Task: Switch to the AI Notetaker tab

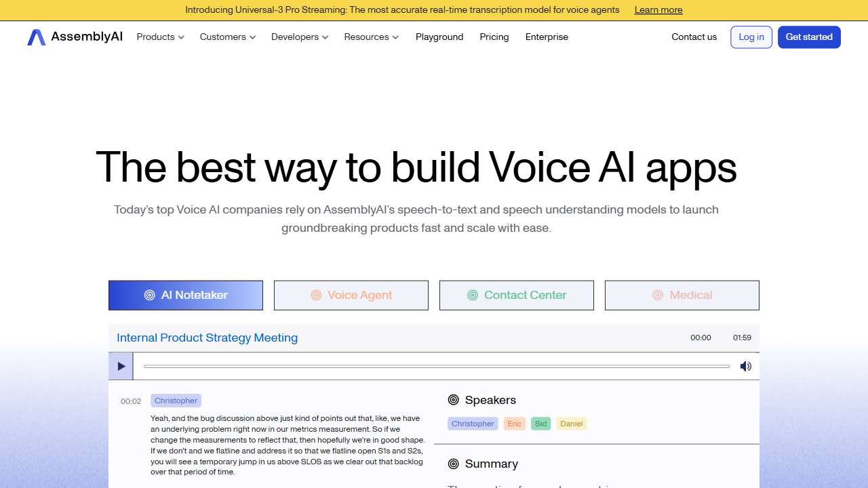Action: coord(186,296)
